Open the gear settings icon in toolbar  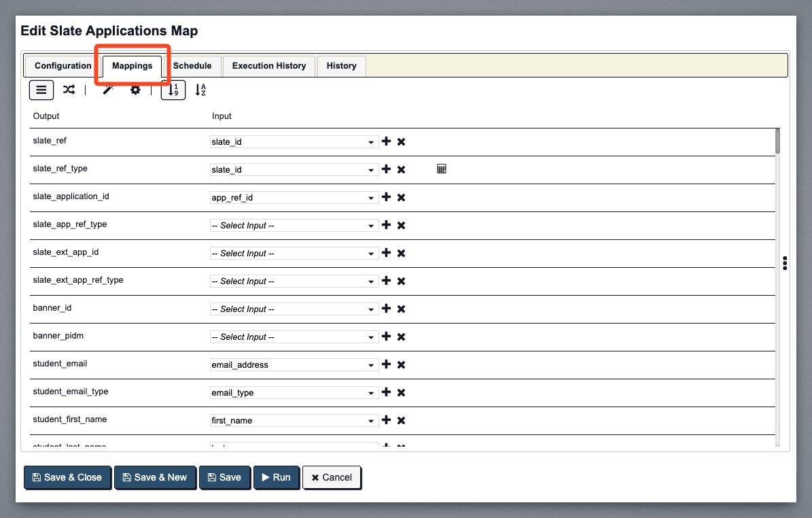click(135, 90)
